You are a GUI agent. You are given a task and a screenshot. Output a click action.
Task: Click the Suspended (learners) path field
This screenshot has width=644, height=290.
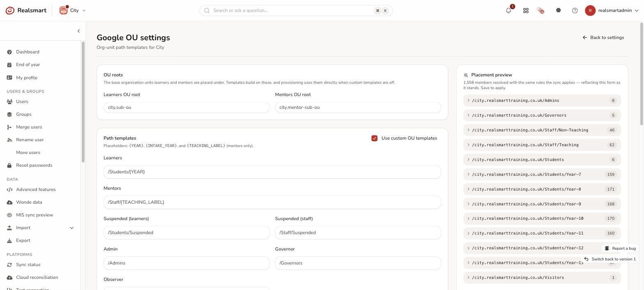coord(186,232)
